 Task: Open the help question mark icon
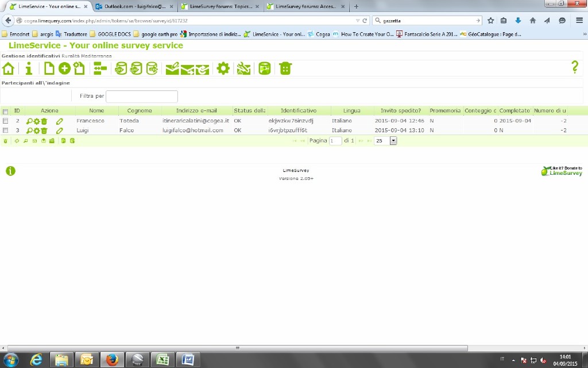click(575, 67)
